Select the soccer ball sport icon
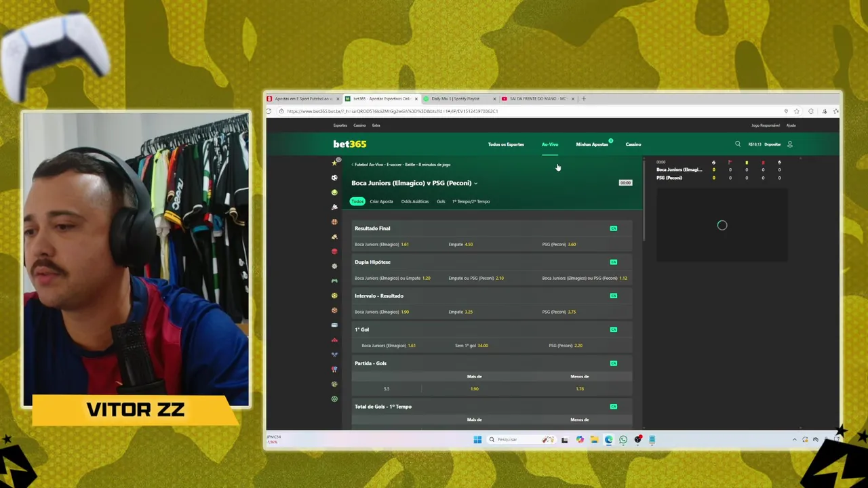 point(334,178)
